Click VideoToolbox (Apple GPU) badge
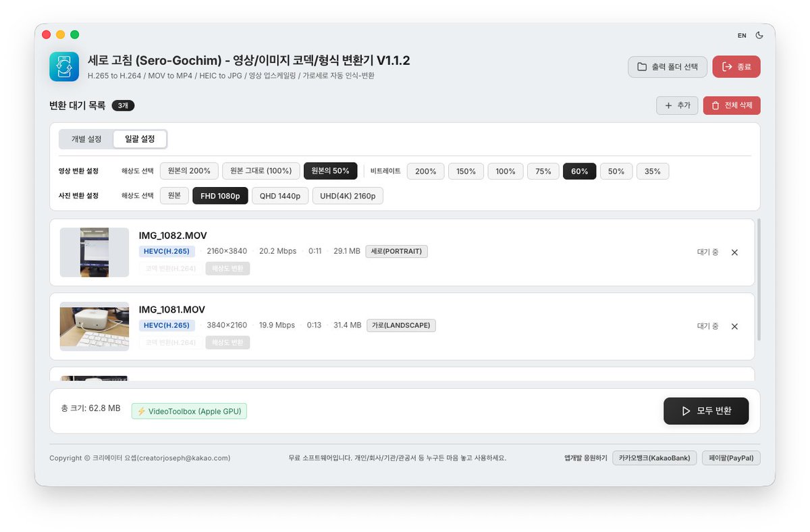Screen dimensions: 810x532 coord(189,410)
